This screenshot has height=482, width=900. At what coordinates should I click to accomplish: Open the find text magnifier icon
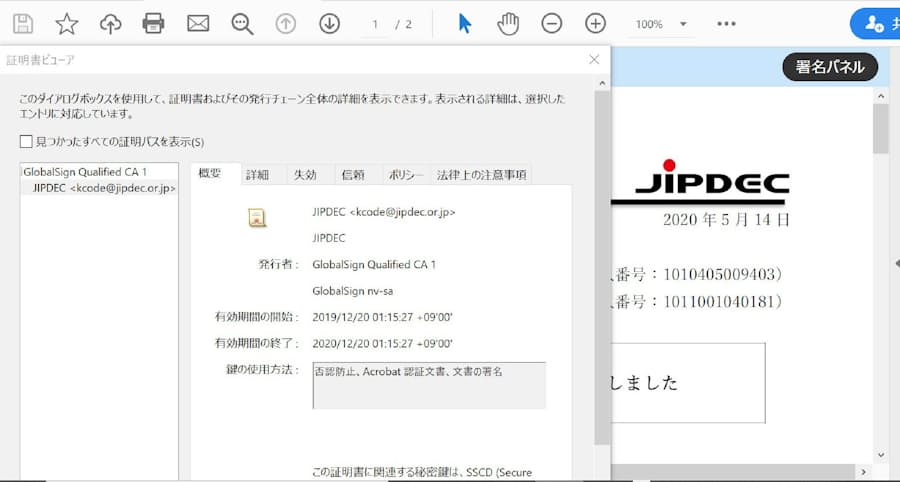pyautogui.click(x=242, y=24)
